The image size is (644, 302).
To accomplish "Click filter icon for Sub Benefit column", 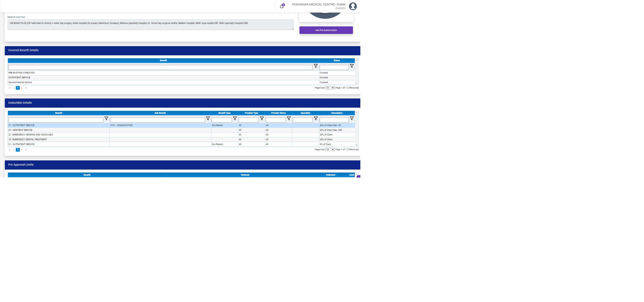I will [x=208, y=118].
